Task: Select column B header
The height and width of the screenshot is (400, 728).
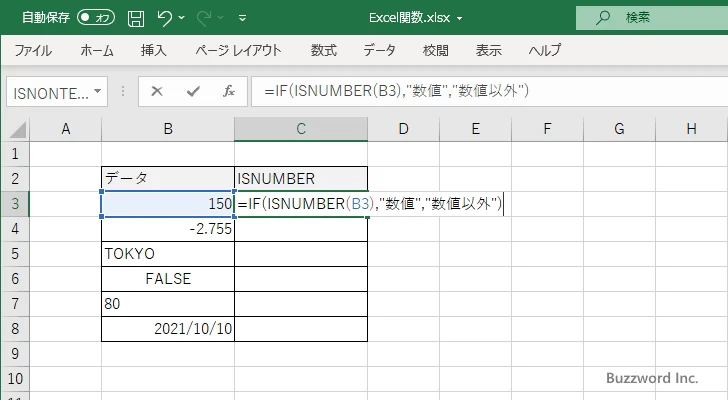Action: click(168, 129)
